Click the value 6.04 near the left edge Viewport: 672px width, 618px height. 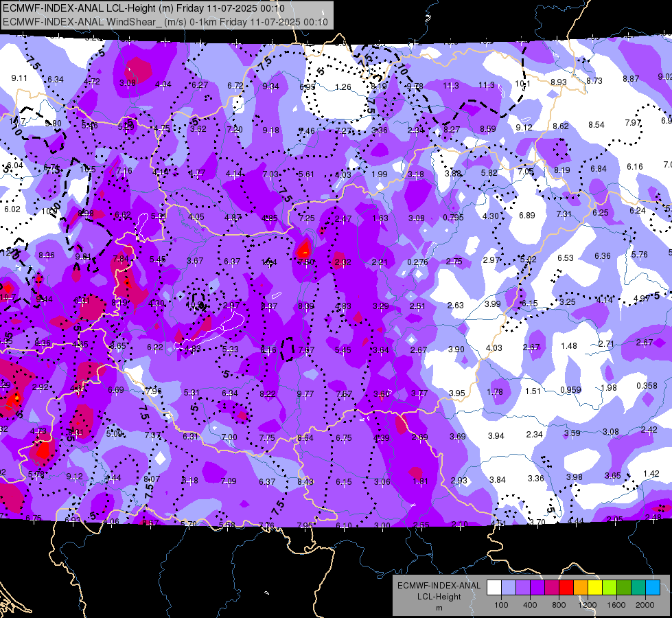click(15, 165)
